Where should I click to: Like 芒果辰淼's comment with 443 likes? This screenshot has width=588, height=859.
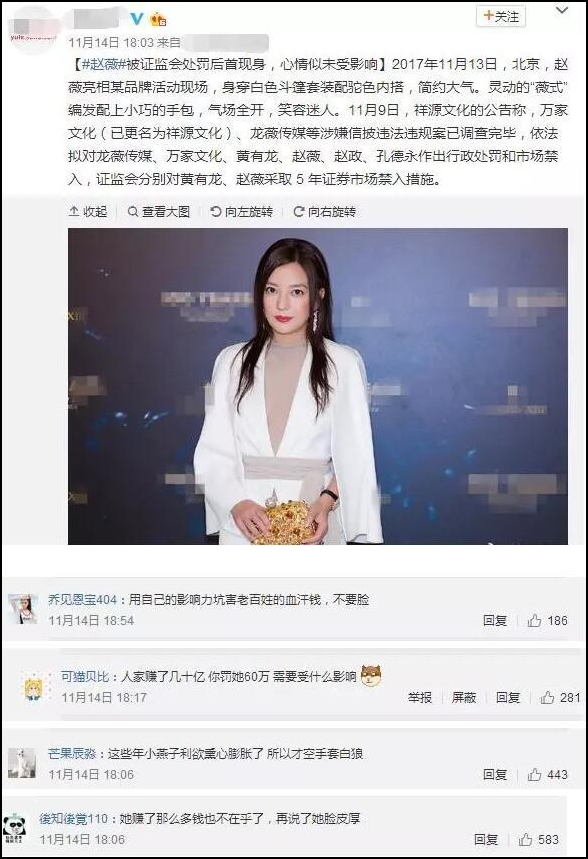point(547,775)
